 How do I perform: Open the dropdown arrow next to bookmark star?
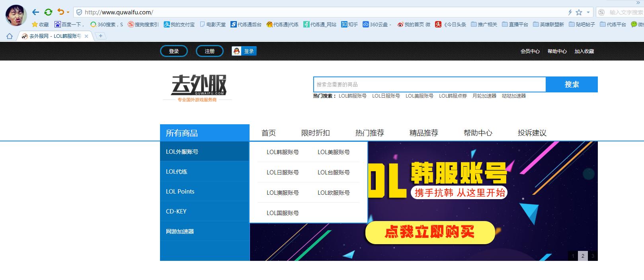pos(588,12)
